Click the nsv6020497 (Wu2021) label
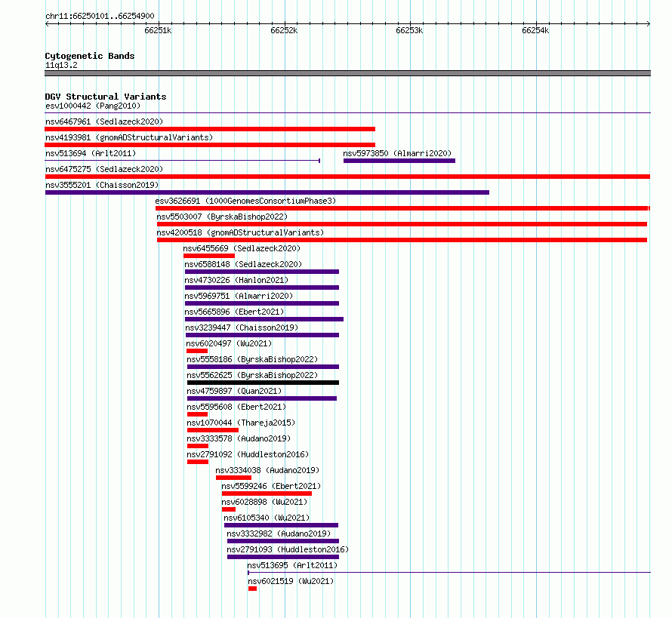Image resolution: width=672 pixels, height=618 pixels. pyautogui.click(x=229, y=343)
